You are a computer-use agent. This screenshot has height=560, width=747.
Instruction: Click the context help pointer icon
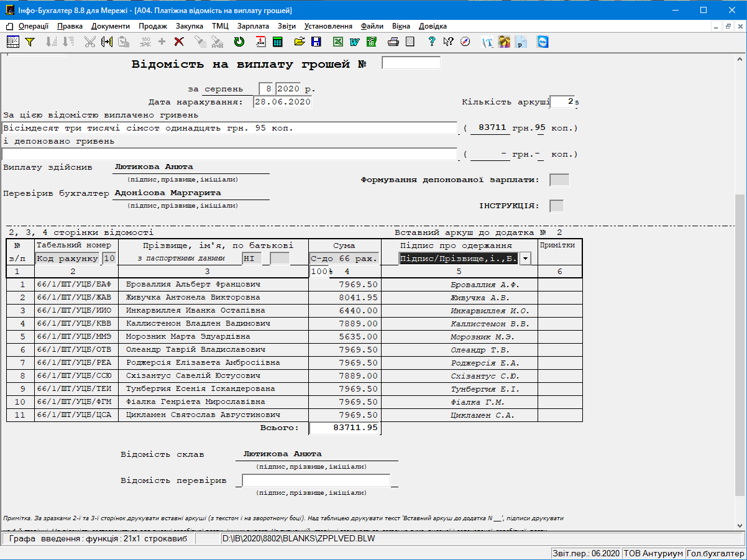(x=448, y=42)
